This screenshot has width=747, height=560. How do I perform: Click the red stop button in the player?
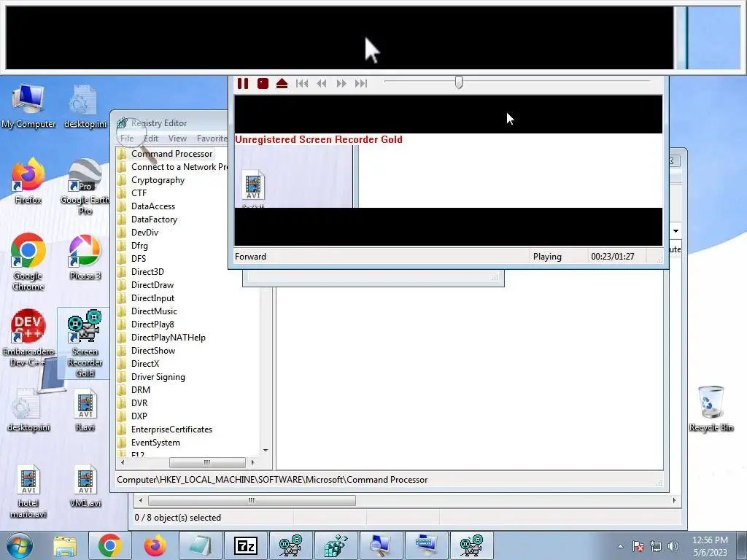tap(263, 84)
